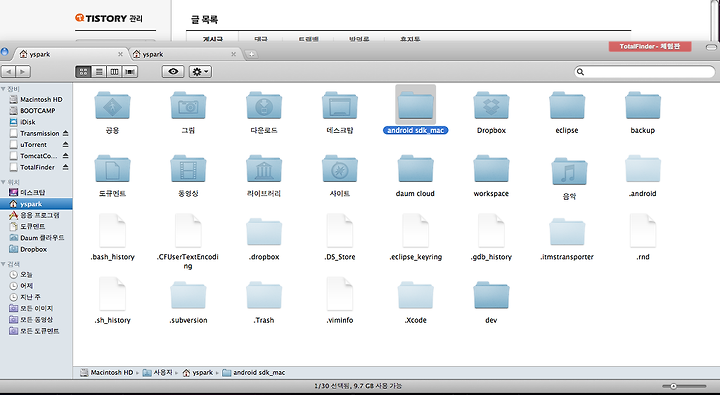
Task: Click the toolbar hide pill button
Action: (x=711, y=47)
